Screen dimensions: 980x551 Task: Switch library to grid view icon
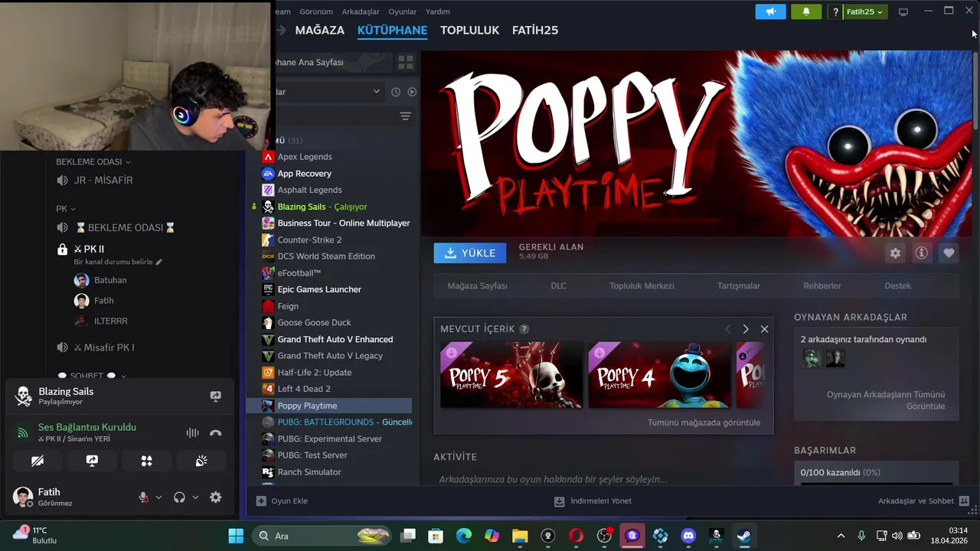406,62
